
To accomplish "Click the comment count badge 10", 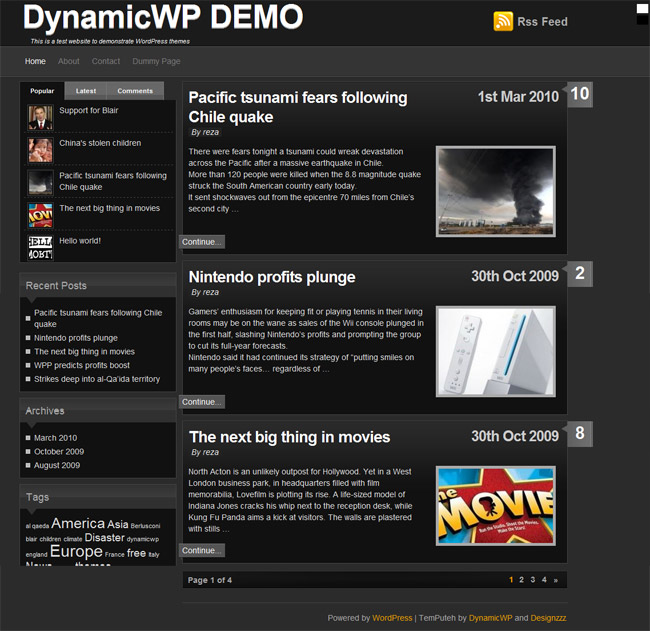I will click(580, 95).
